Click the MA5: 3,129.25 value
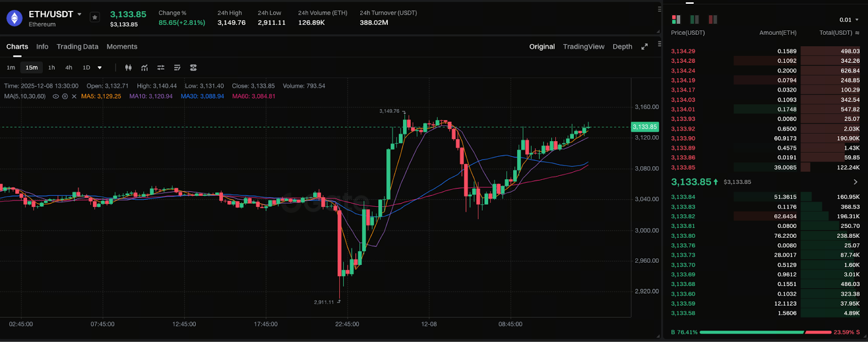The width and height of the screenshot is (868, 342). [x=101, y=97]
